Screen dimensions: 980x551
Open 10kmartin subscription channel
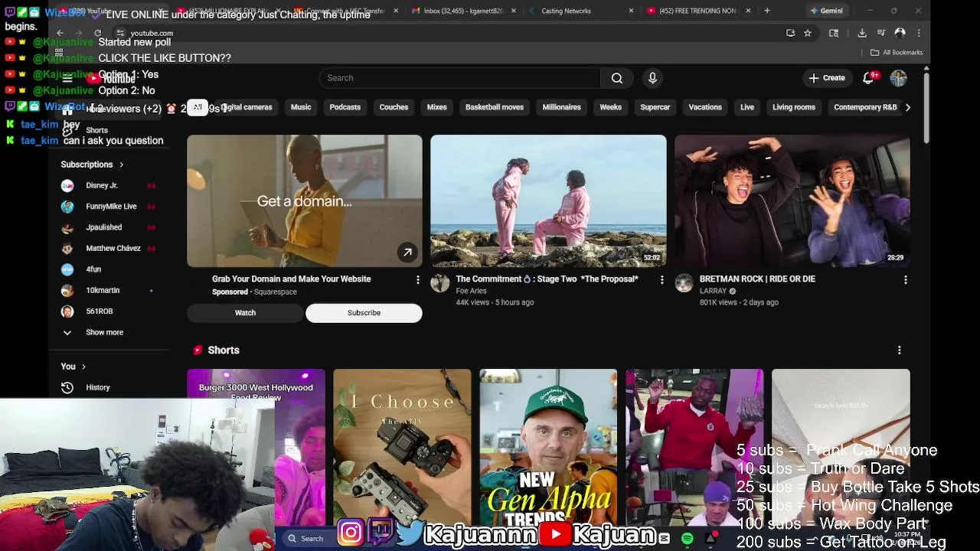pos(103,291)
